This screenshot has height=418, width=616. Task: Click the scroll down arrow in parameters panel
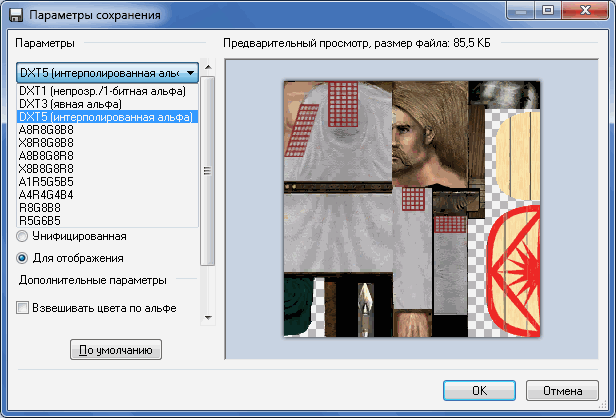(x=208, y=317)
